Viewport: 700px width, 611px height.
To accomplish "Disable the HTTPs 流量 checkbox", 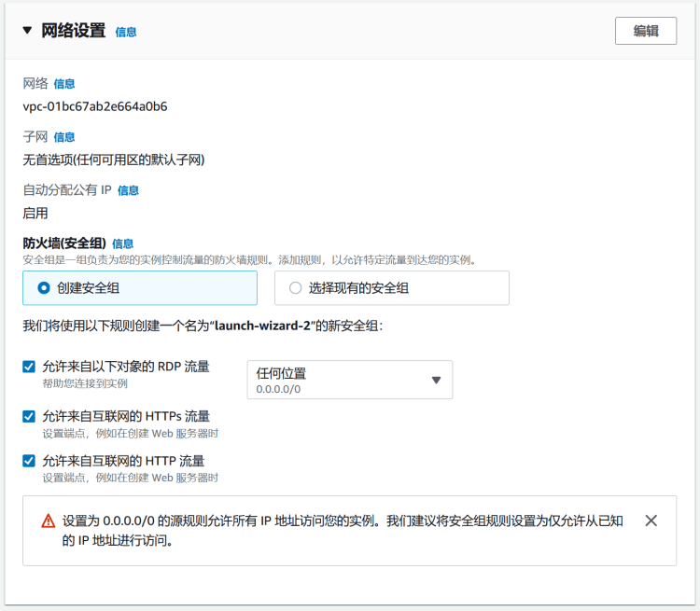I will tap(29, 416).
